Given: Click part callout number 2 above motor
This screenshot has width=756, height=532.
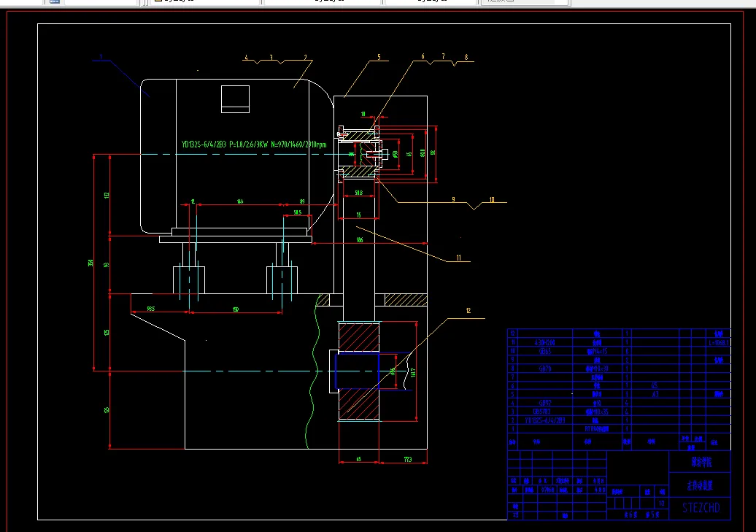Looking at the screenshot, I should pos(305,58).
